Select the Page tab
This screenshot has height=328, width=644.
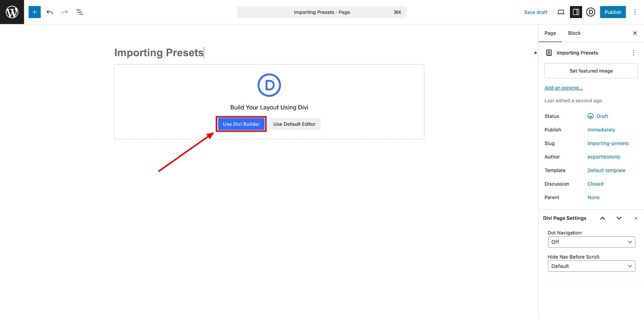550,33
